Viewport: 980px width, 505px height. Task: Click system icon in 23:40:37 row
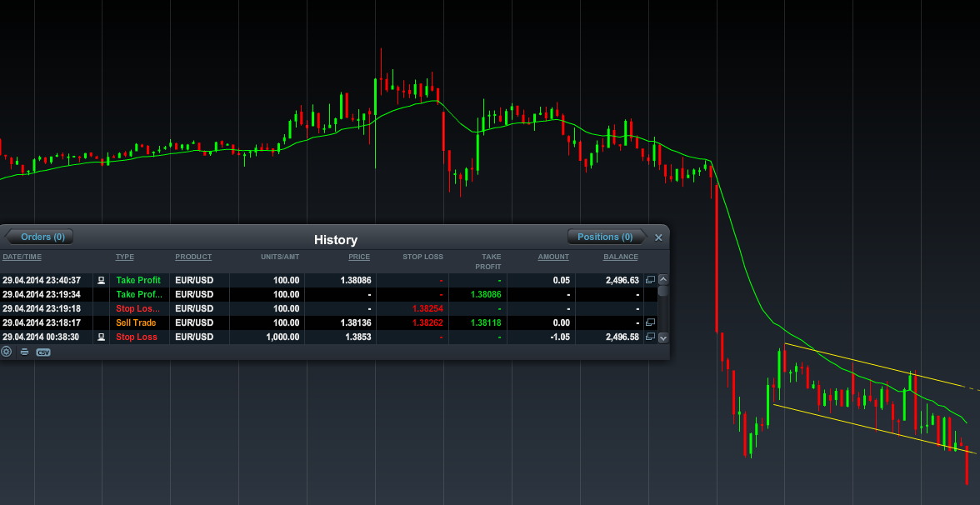pyautogui.click(x=102, y=280)
